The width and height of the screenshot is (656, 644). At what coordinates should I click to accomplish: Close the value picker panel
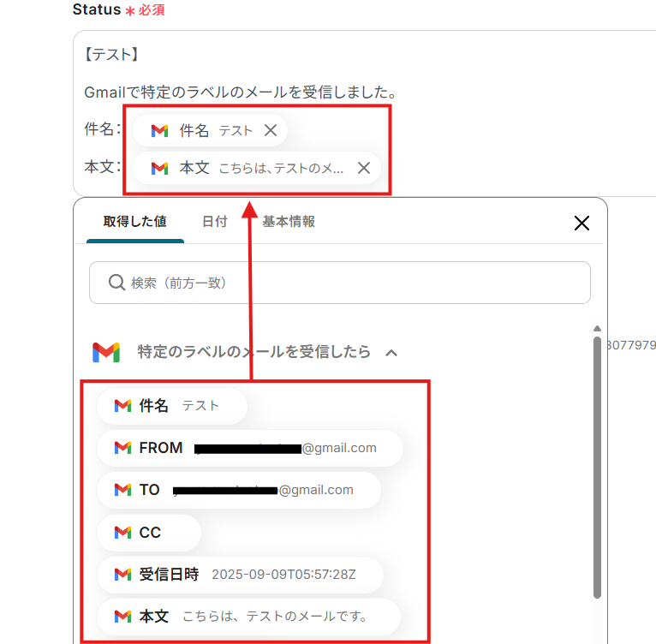(581, 223)
